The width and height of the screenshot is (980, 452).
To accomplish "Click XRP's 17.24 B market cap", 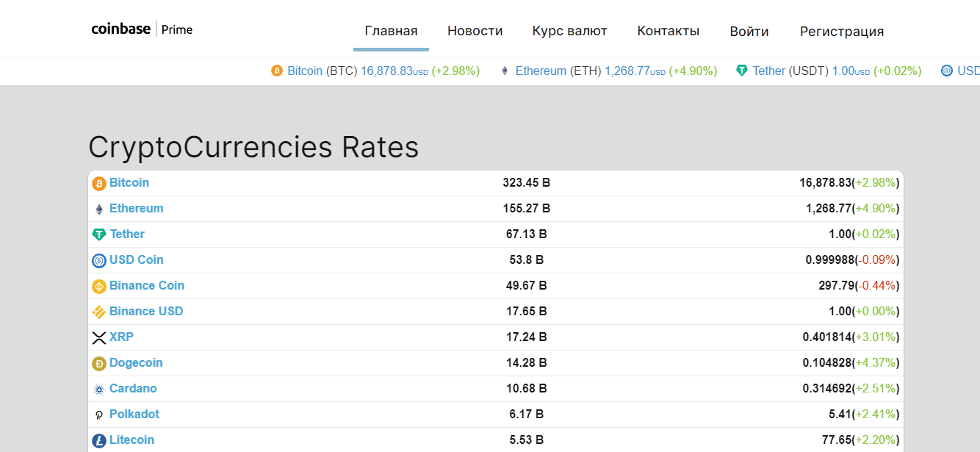I will 527,337.
